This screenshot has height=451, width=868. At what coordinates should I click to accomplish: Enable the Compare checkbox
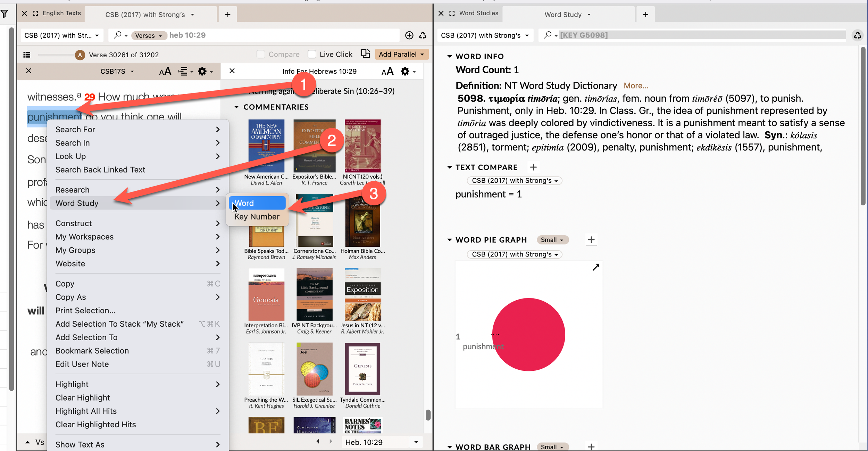point(261,54)
